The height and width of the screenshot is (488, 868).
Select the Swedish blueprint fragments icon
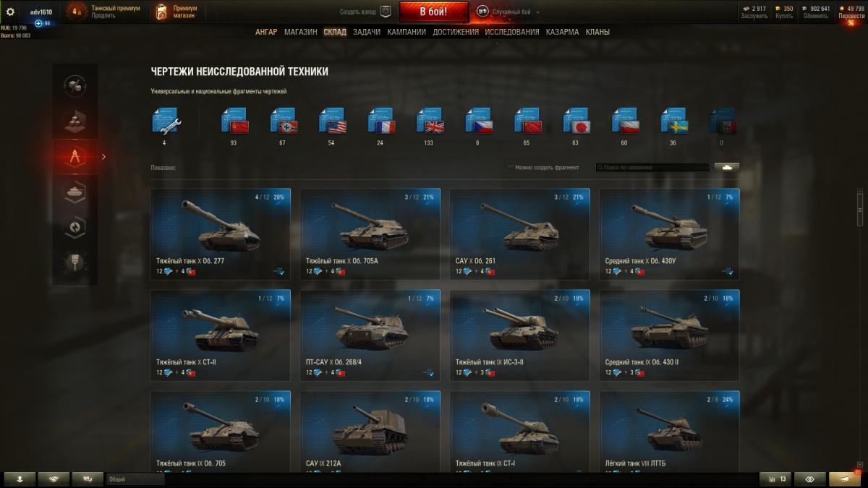pos(675,121)
